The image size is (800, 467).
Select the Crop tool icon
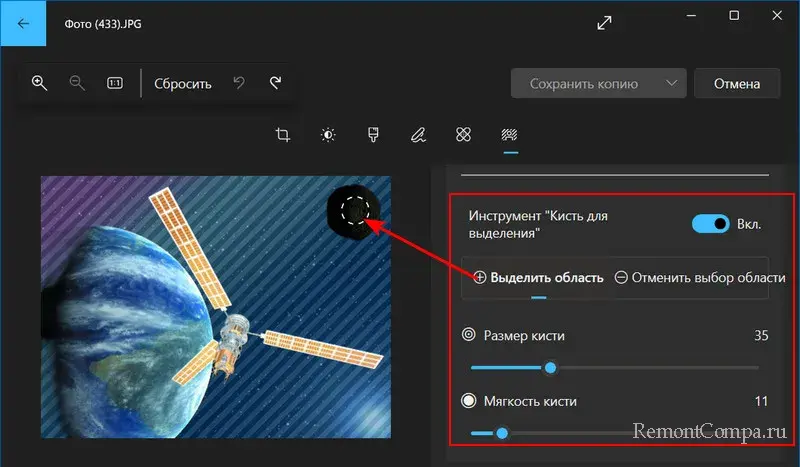click(x=283, y=135)
